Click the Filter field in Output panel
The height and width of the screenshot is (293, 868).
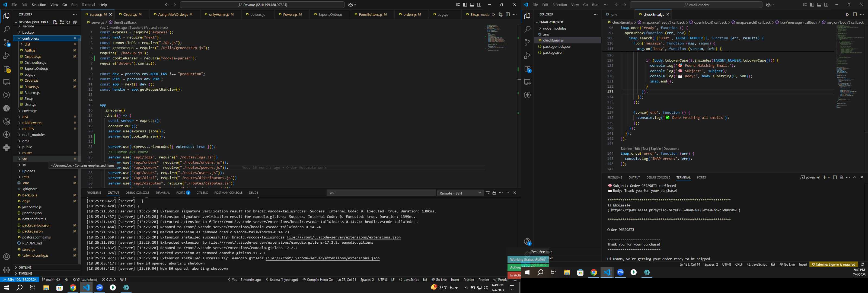[381, 193]
